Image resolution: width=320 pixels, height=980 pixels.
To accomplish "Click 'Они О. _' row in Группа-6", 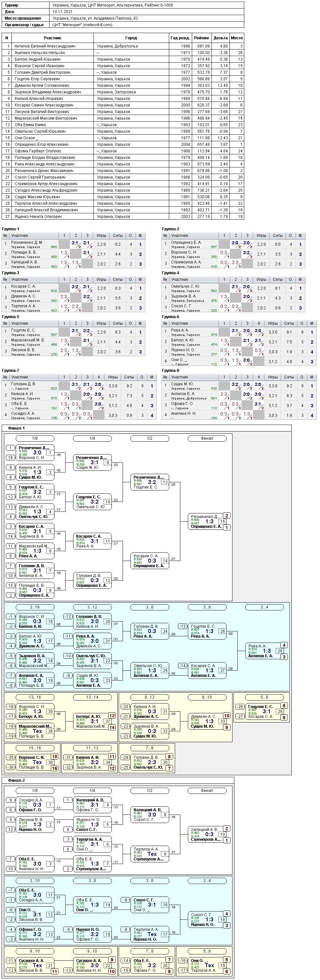I will click(239, 361).
